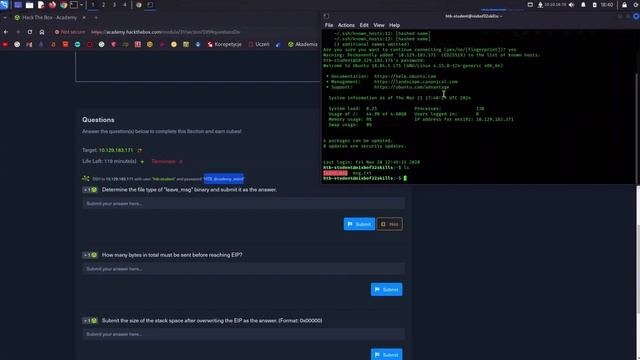Screen dimensions: 640x360
Task: Go back in the browser
Action: [x=6, y=32]
